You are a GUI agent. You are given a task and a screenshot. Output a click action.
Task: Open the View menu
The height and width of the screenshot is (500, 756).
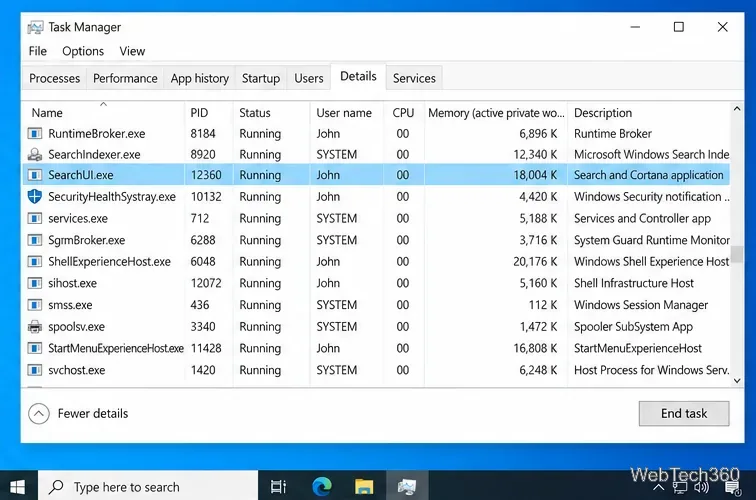coord(132,51)
